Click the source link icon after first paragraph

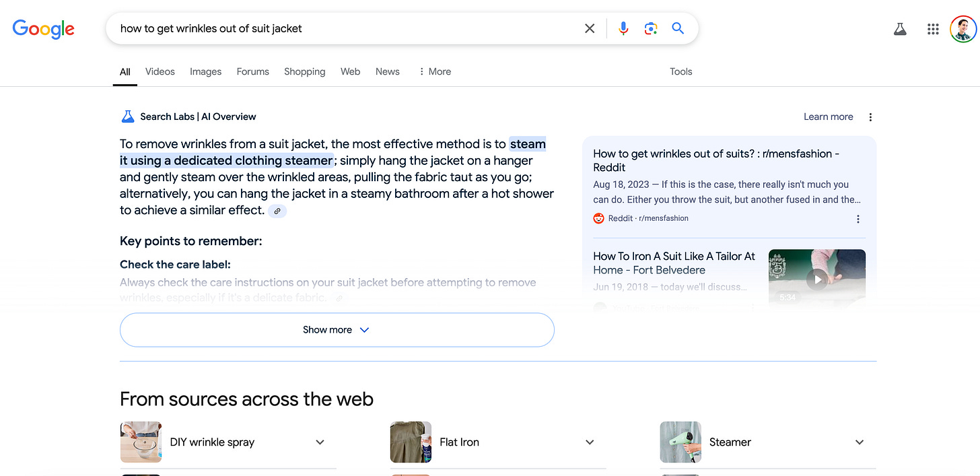[x=277, y=211]
